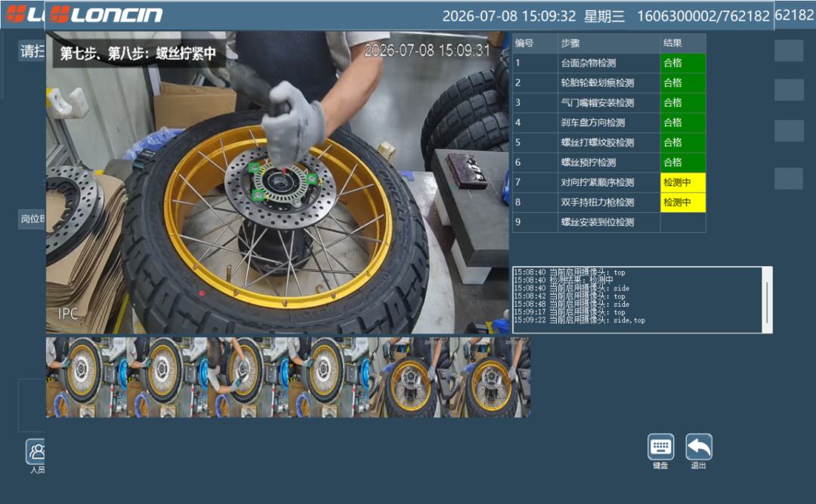This screenshot has width=816, height=504.
Task: Select step row 螺丝安装到位检测
Action: [x=609, y=222]
